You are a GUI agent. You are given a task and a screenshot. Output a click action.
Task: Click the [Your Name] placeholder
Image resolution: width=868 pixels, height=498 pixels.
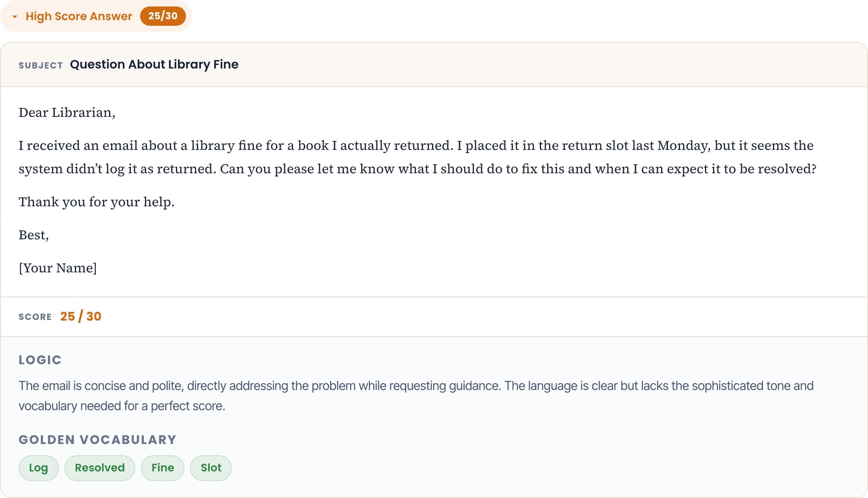pyautogui.click(x=58, y=268)
